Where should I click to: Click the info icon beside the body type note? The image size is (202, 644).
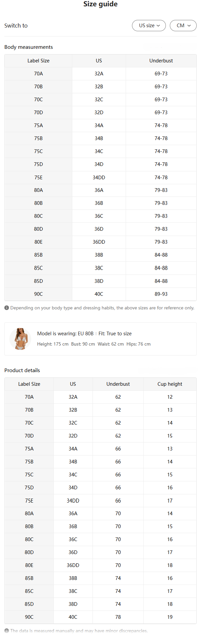coord(7,308)
